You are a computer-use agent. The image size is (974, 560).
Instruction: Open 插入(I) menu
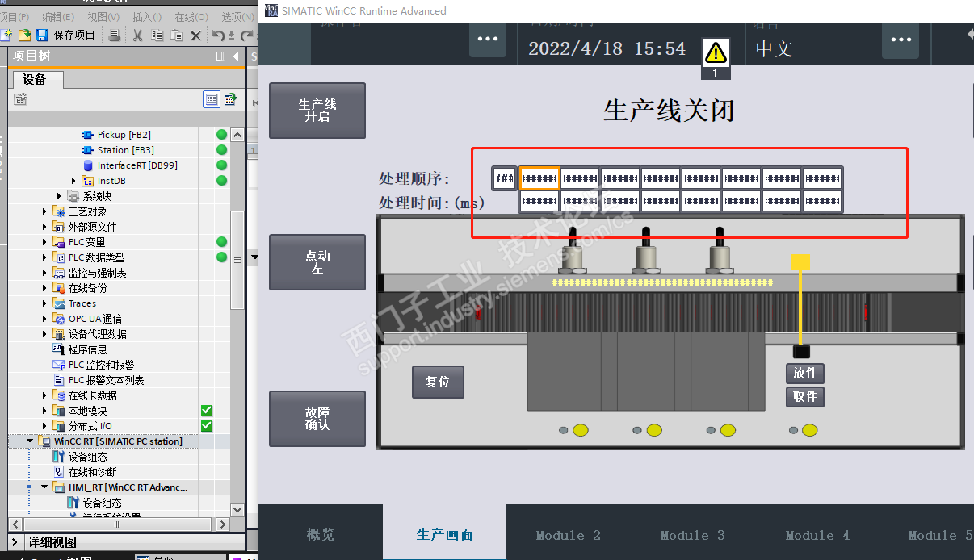147,16
